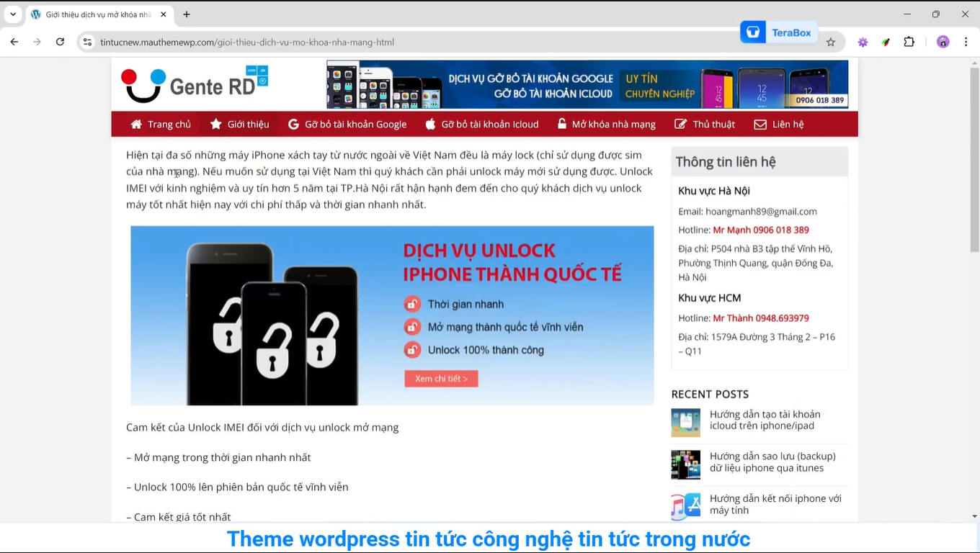Click thumbnail of the iTunes backup post
The width and height of the screenshot is (980, 553).
(x=685, y=464)
